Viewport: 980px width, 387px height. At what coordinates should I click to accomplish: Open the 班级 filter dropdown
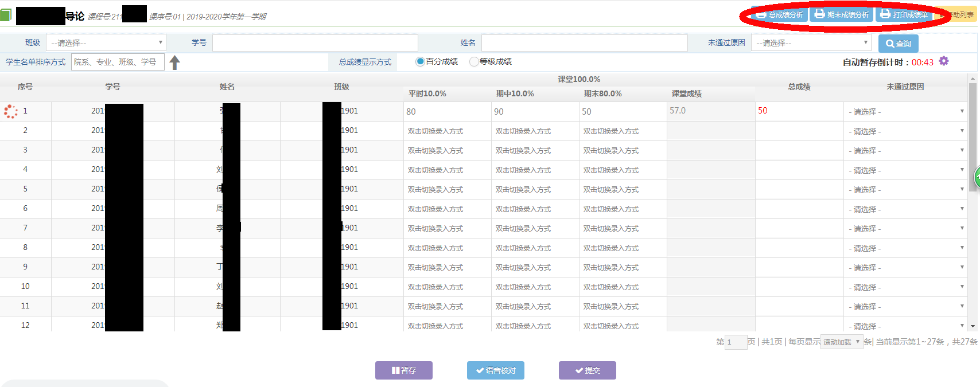coord(106,43)
